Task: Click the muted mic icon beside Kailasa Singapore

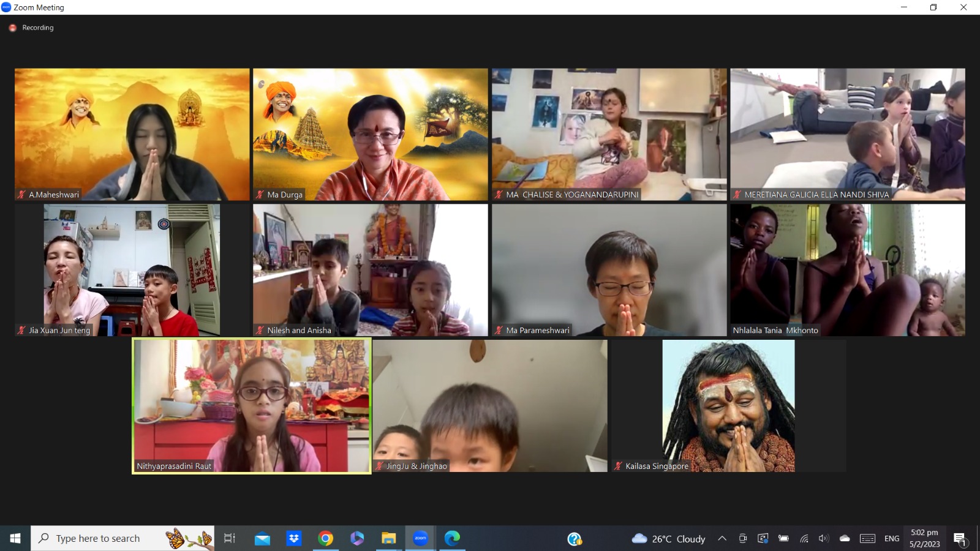Action: (x=618, y=466)
